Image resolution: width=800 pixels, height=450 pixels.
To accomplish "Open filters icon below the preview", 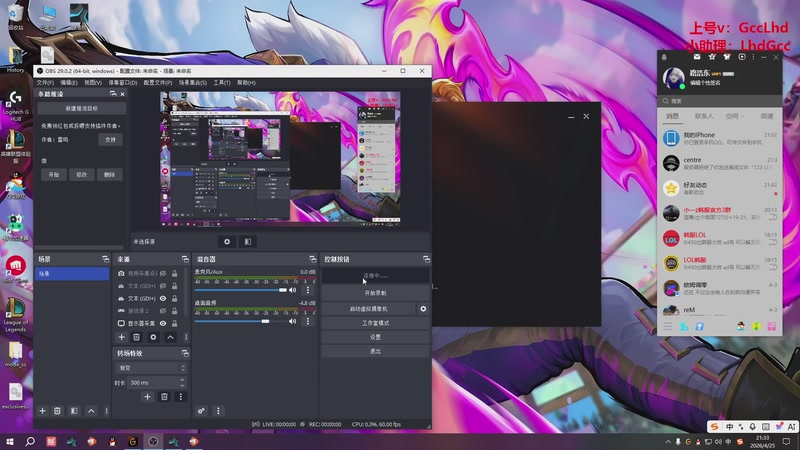I will click(x=248, y=241).
